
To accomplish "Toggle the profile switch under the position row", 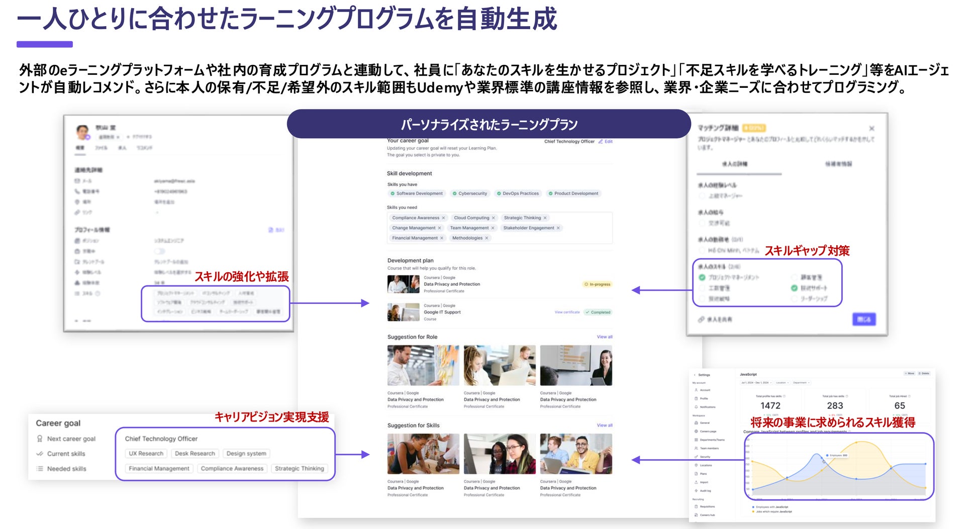I will point(159,251).
